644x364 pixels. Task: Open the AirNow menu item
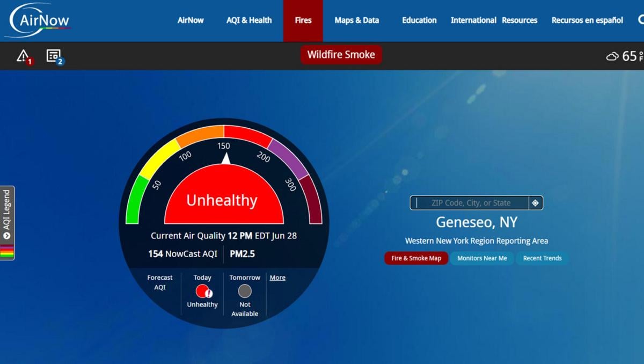point(191,20)
